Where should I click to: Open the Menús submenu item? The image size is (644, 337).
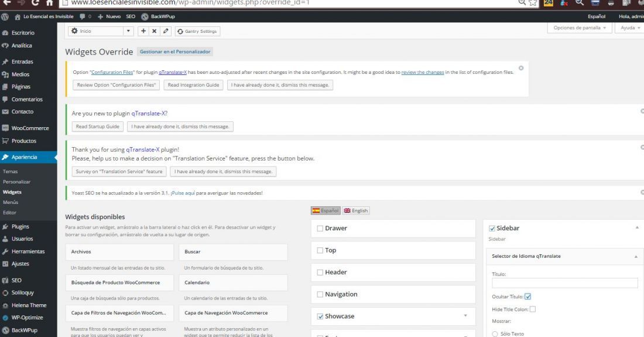[x=11, y=202]
